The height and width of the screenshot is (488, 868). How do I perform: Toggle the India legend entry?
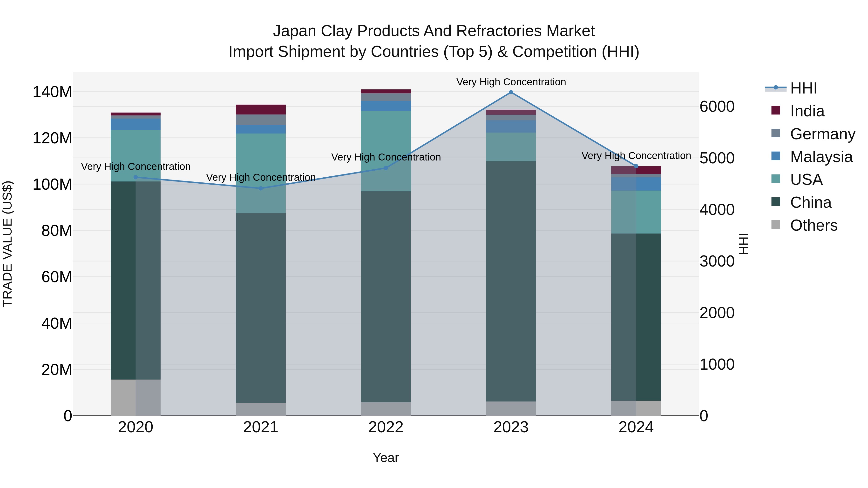(x=798, y=111)
